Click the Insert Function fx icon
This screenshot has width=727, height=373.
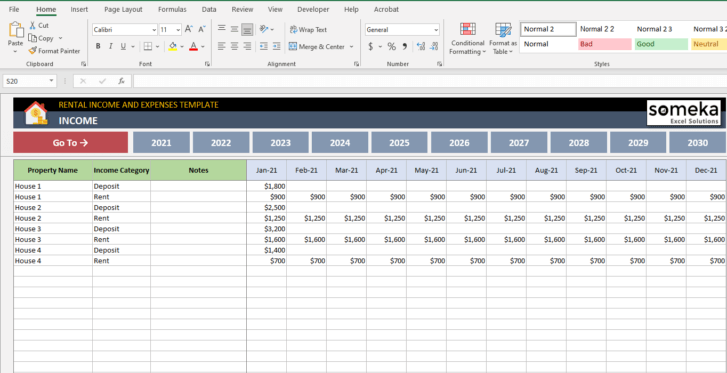[121, 81]
